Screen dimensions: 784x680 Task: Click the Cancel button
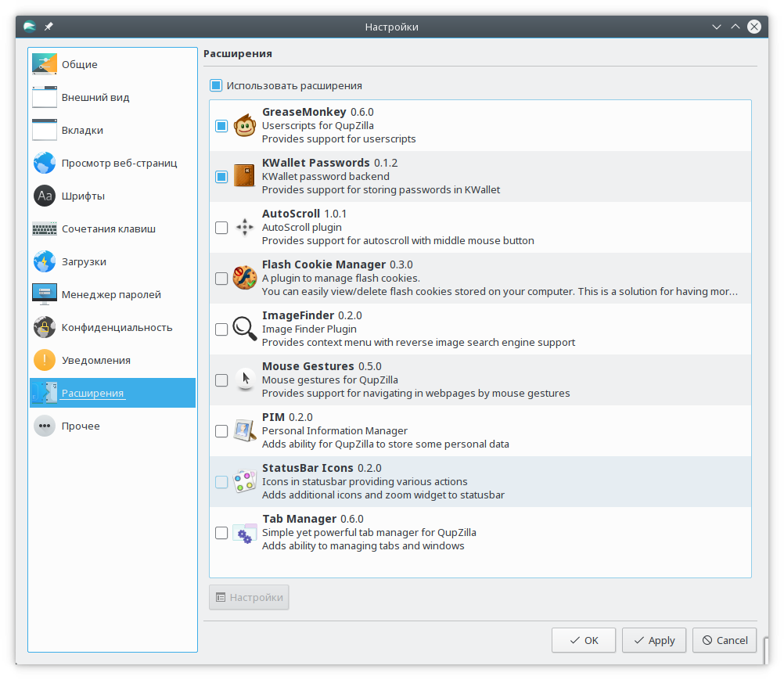[725, 641]
